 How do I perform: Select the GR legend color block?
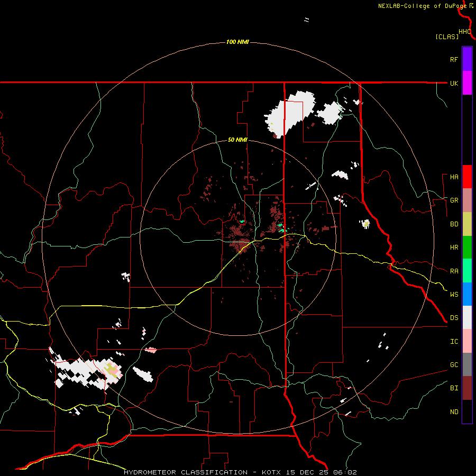point(467,200)
